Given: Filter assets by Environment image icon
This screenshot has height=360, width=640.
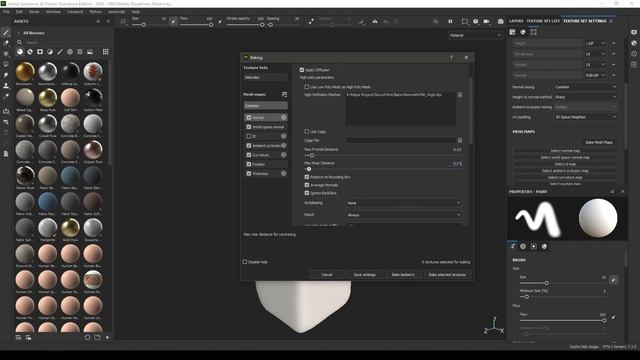Looking at the screenshot, I should 90,52.
